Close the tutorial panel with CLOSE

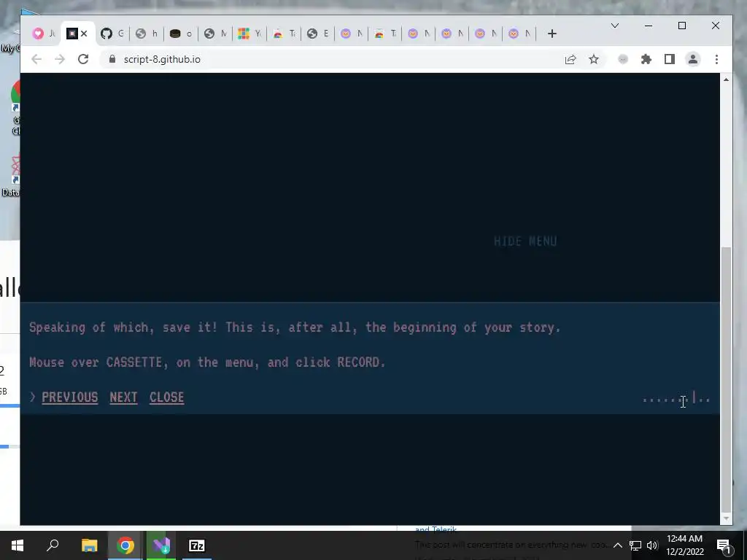coord(167,397)
